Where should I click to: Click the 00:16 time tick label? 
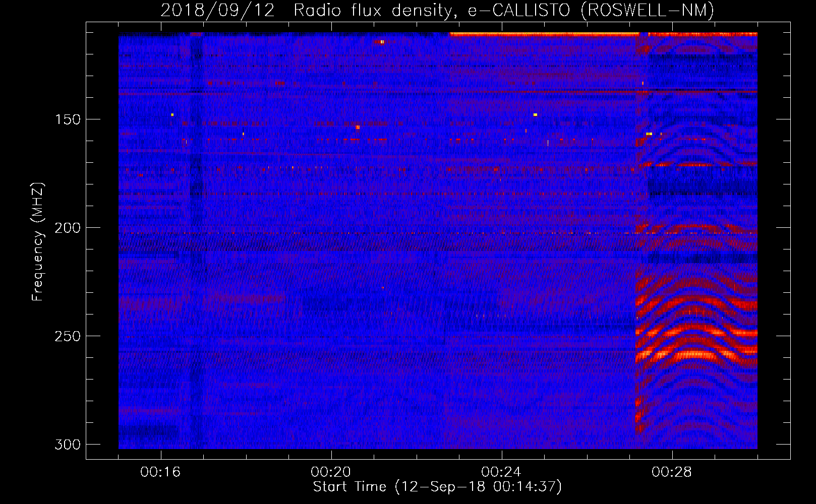click(x=161, y=472)
